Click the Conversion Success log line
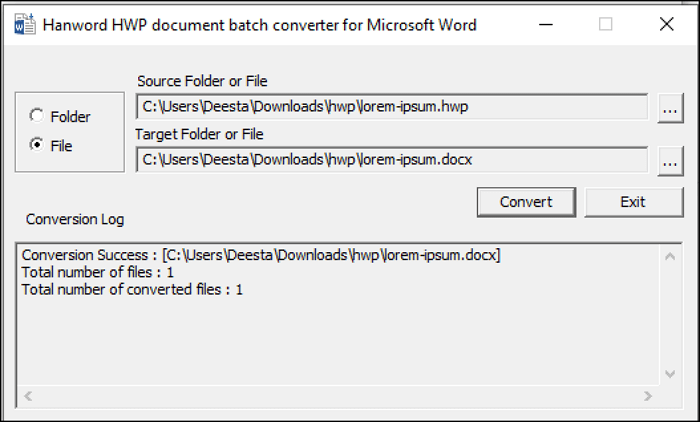700x422 pixels. click(261, 255)
